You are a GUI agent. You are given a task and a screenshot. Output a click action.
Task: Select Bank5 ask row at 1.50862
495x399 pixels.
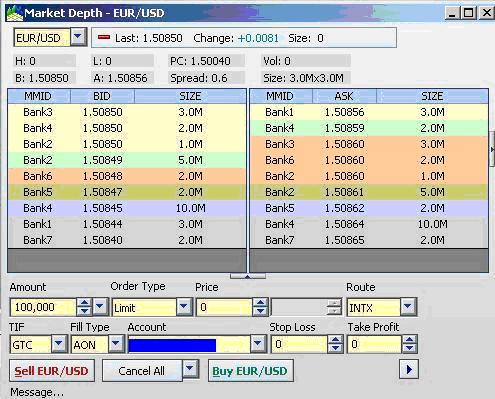[x=369, y=208]
